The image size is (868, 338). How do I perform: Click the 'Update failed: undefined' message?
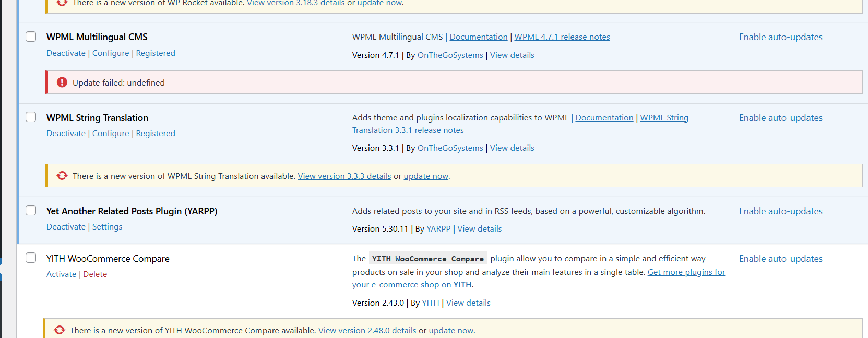point(118,83)
